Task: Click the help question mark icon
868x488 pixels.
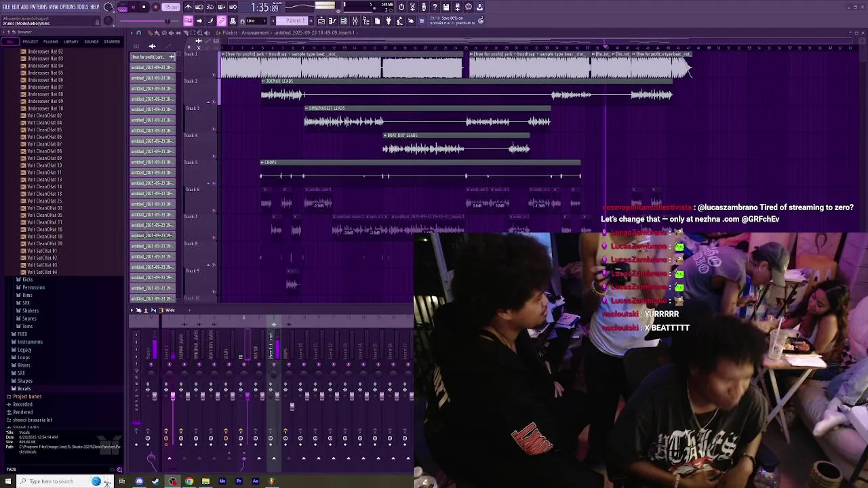Action: pos(435,7)
